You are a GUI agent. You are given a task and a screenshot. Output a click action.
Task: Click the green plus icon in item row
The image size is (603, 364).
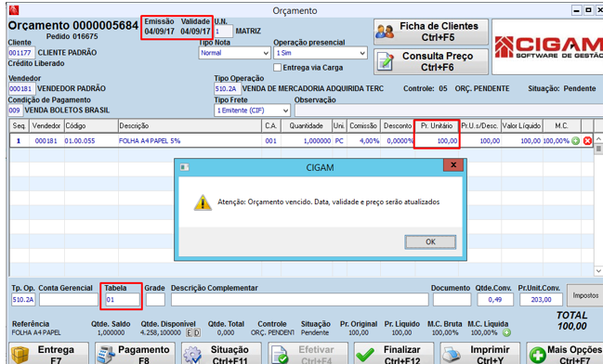tap(576, 141)
